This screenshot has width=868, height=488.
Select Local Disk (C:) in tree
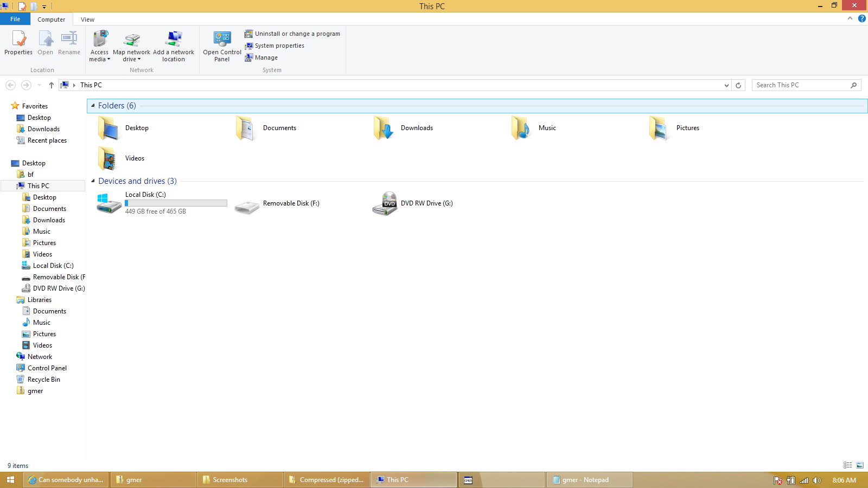point(53,266)
